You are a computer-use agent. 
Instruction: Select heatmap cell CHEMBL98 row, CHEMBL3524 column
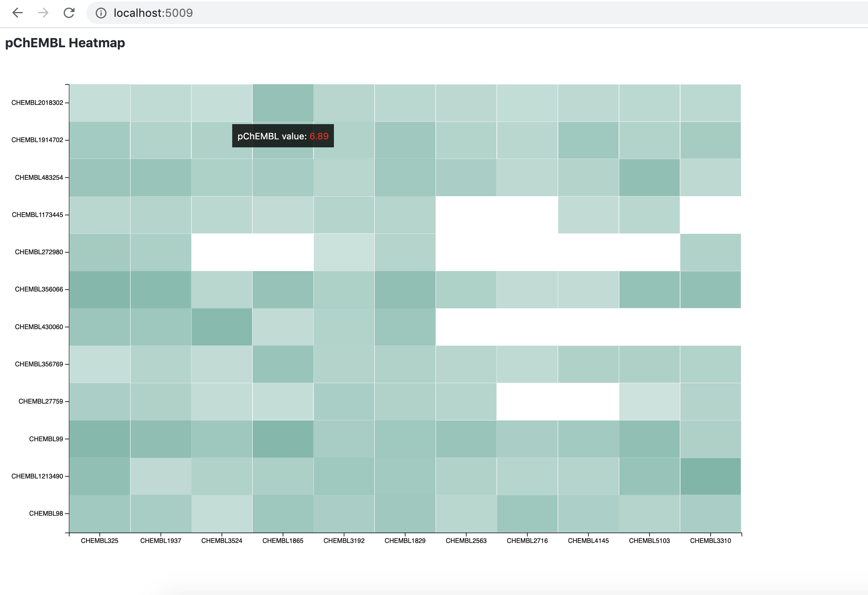click(222, 514)
